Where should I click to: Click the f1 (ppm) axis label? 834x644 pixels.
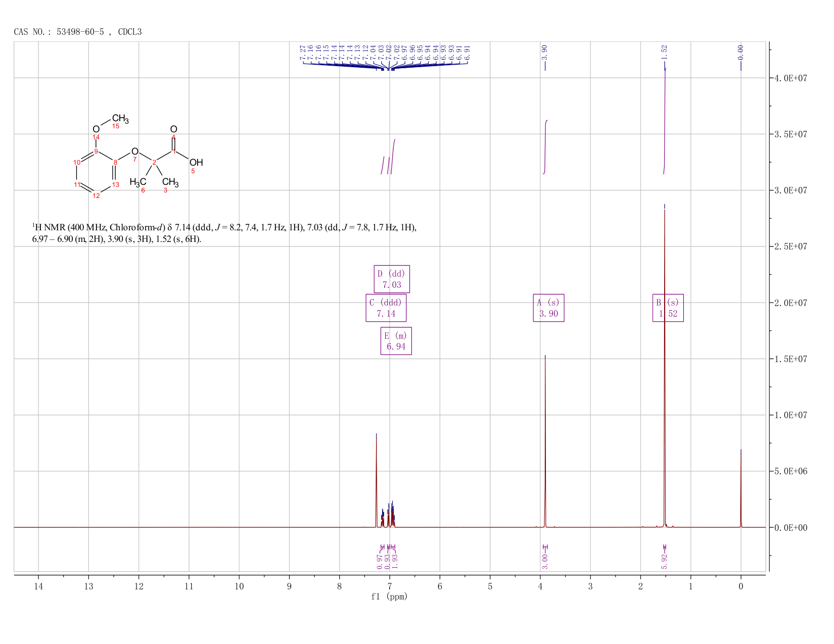[x=389, y=597]
